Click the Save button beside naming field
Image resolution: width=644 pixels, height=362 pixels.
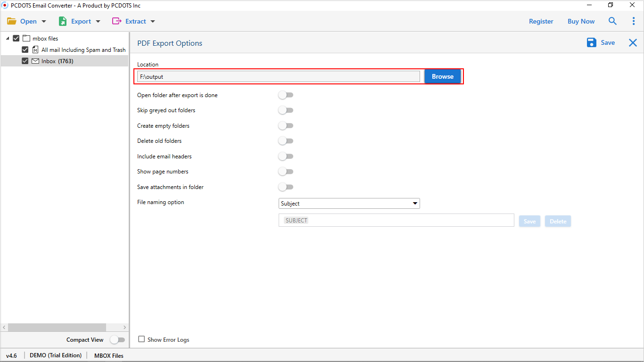pyautogui.click(x=529, y=222)
